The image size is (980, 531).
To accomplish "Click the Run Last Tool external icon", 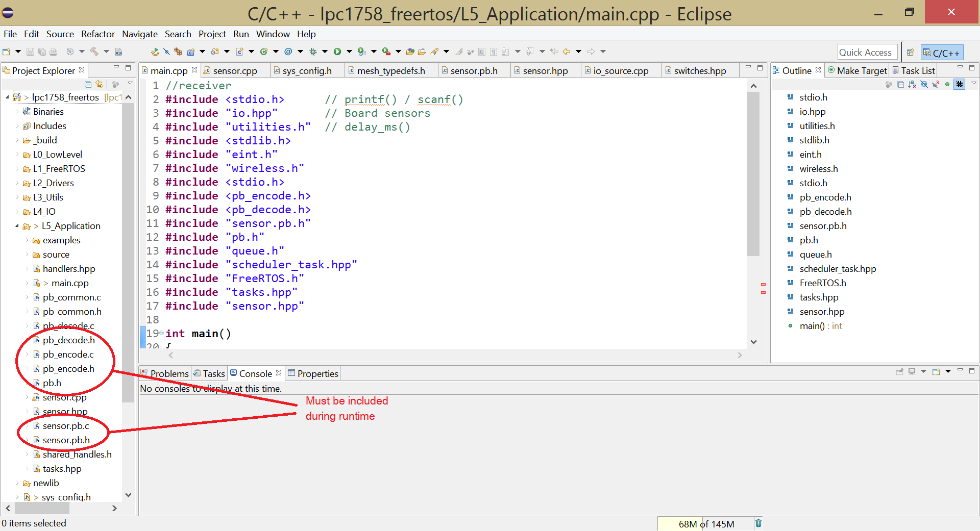I will pyautogui.click(x=386, y=52).
